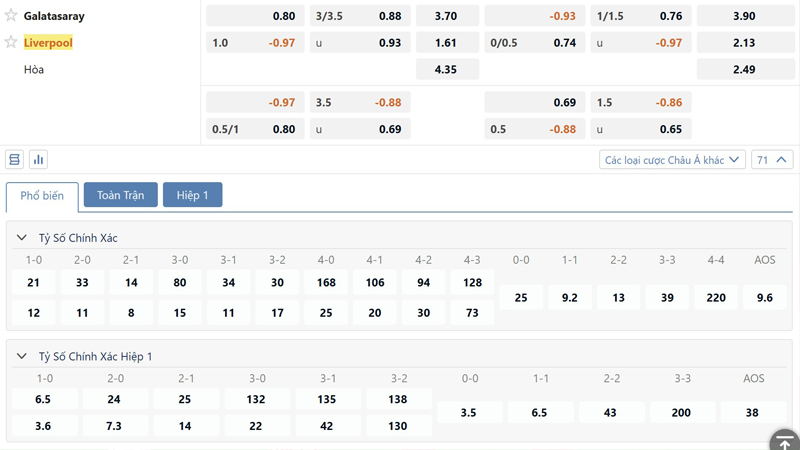Open the Galatasaray team link
Screen dimensions: 800x450
click(x=54, y=16)
